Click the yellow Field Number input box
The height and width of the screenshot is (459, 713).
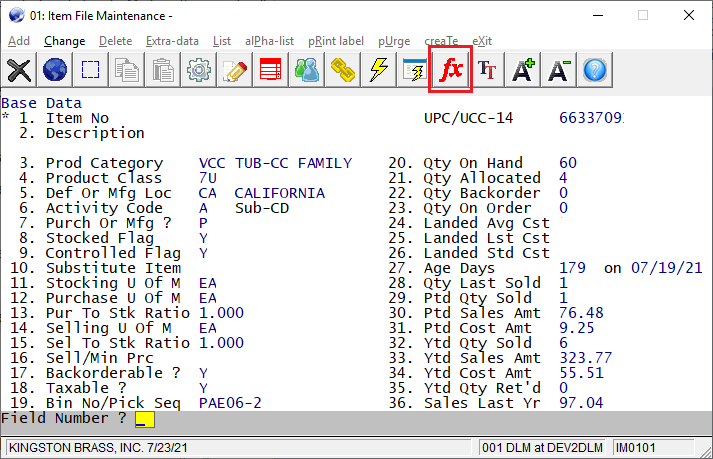click(145, 419)
